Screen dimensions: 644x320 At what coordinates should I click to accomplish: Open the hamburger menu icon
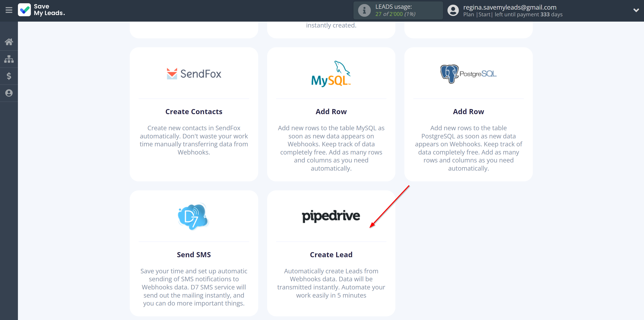click(x=9, y=10)
